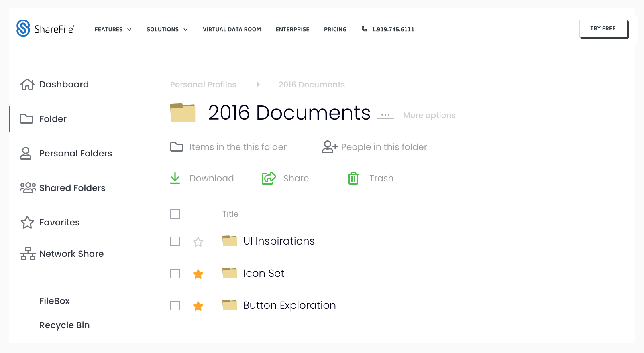
Task: Click the green Download arrow icon
Action: coord(175,178)
